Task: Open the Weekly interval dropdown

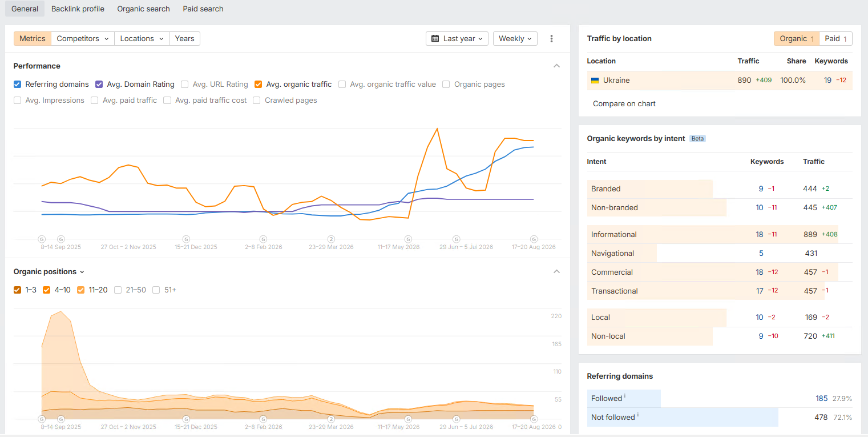Action: pos(515,38)
